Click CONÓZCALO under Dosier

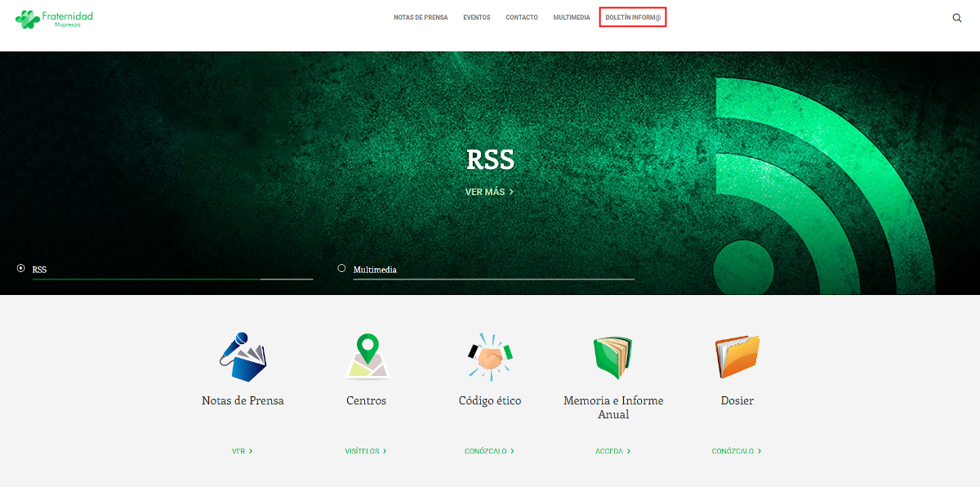tap(737, 451)
